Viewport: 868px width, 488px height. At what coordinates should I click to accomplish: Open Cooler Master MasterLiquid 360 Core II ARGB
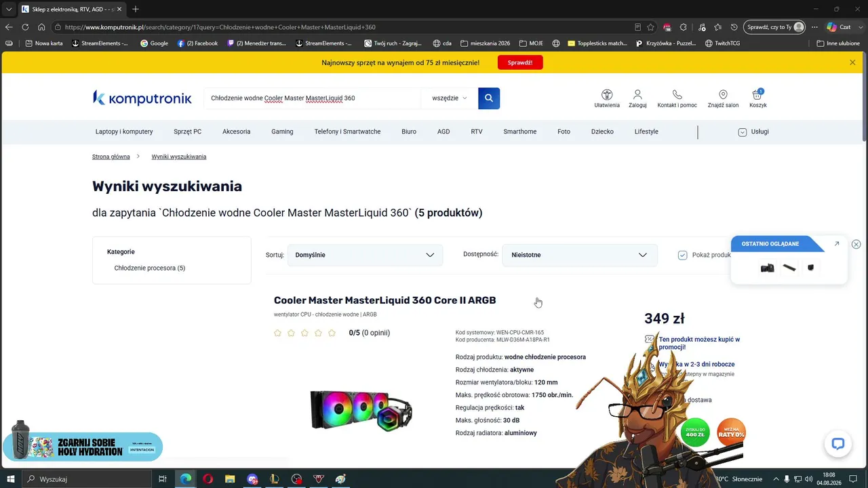pyautogui.click(x=384, y=300)
